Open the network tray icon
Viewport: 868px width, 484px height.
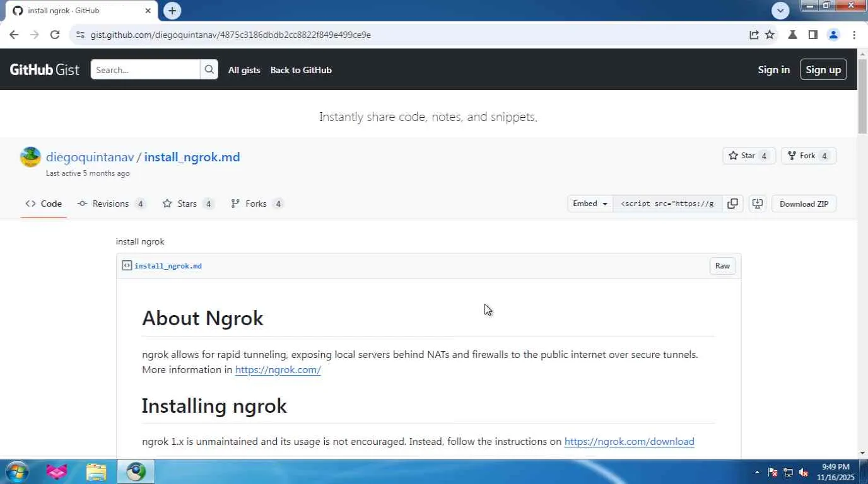tap(788, 472)
